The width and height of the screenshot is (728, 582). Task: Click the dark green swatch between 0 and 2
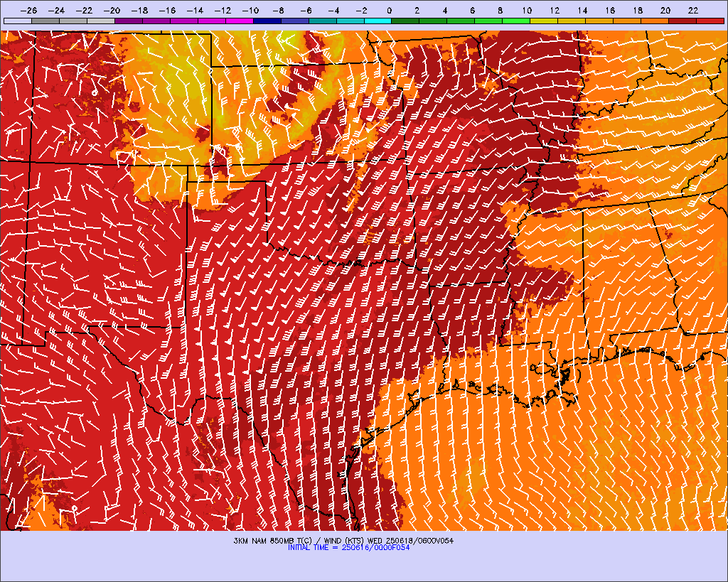coord(405,21)
